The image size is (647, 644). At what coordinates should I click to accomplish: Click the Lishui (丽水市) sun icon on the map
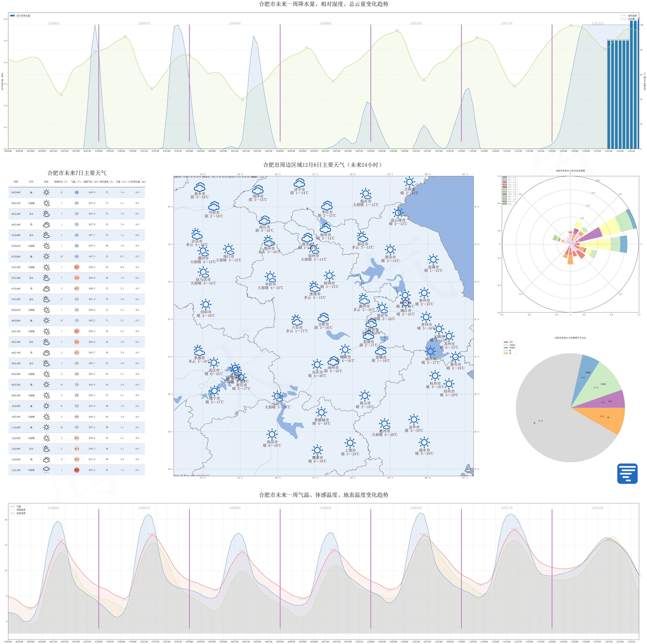[x=424, y=442]
